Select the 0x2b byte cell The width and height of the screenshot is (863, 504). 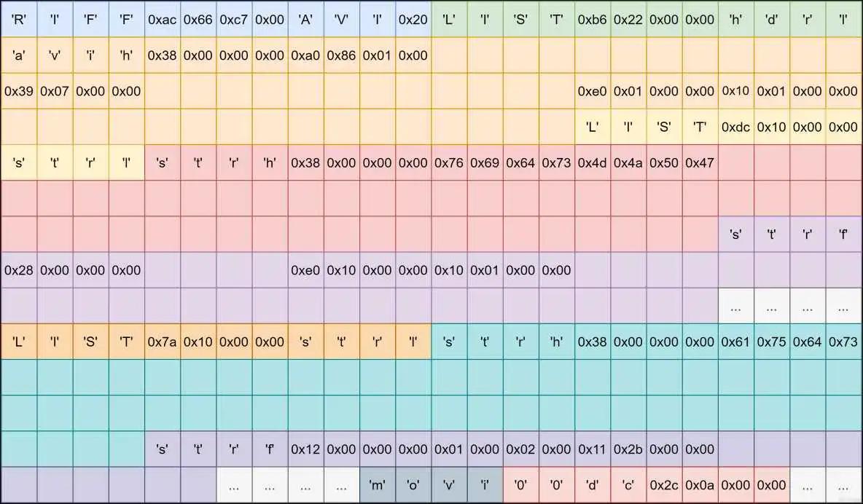[628, 449]
